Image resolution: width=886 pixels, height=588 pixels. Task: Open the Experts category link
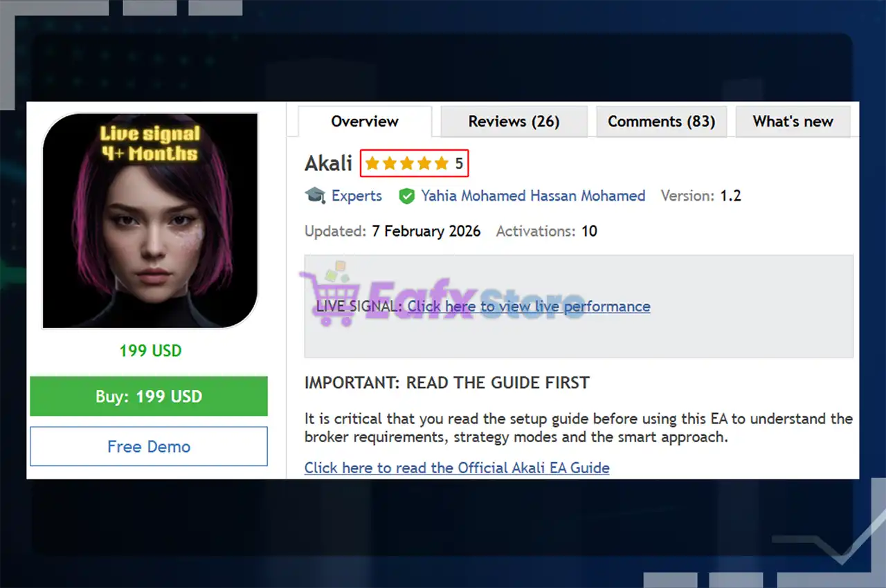356,196
